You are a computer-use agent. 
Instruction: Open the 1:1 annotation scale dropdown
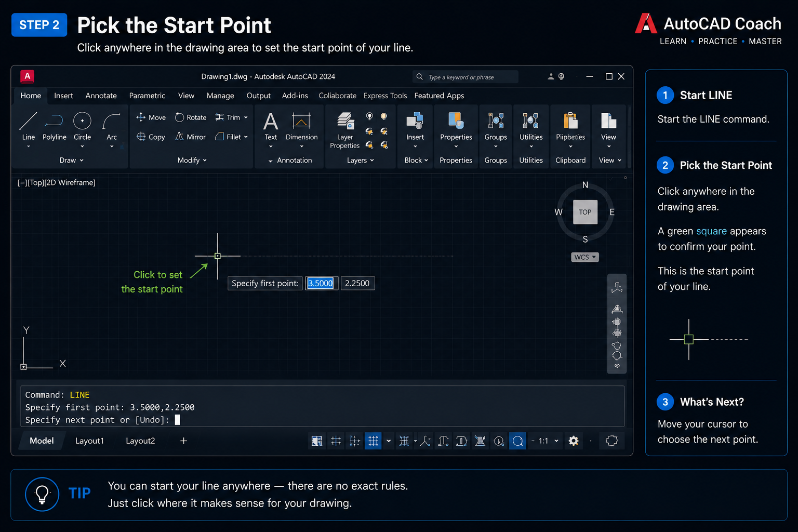[x=548, y=441]
